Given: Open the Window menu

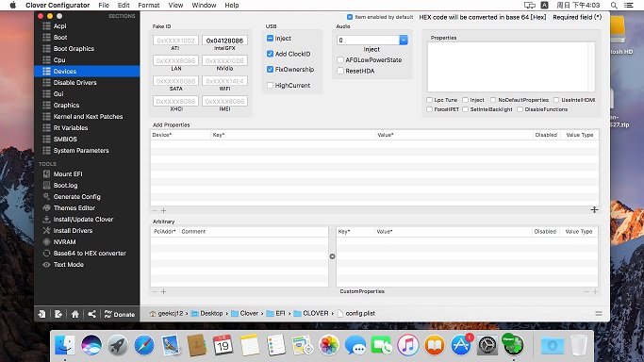Looking at the screenshot, I should (204, 6).
